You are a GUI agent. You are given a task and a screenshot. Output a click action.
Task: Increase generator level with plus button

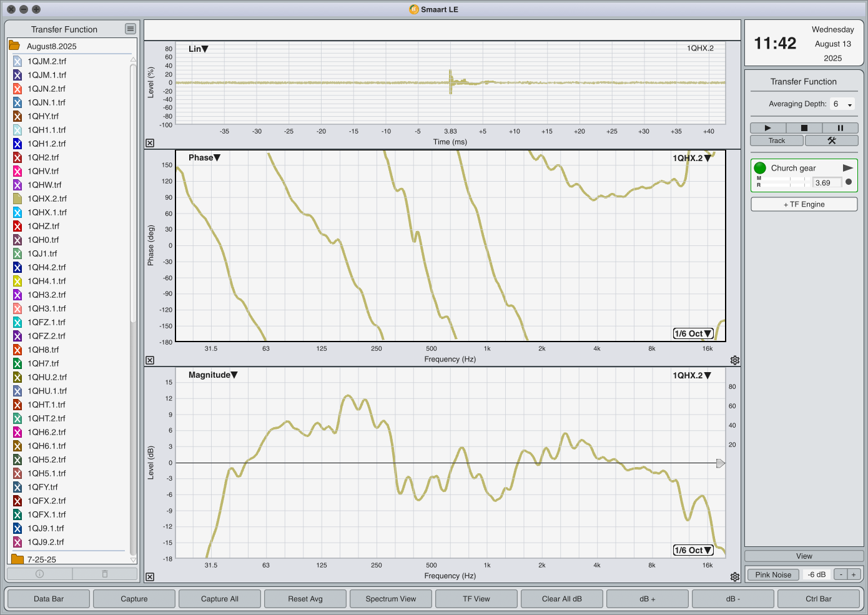[x=854, y=574]
